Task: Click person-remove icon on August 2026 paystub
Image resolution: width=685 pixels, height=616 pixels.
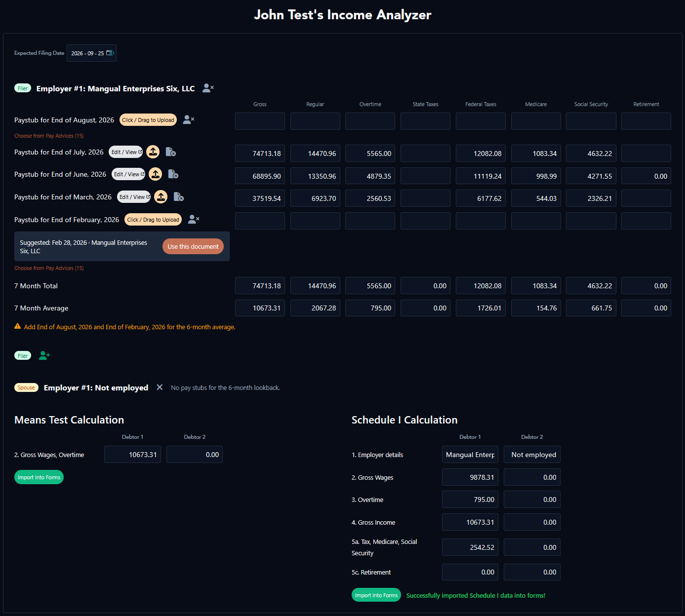Action: tap(189, 119)
